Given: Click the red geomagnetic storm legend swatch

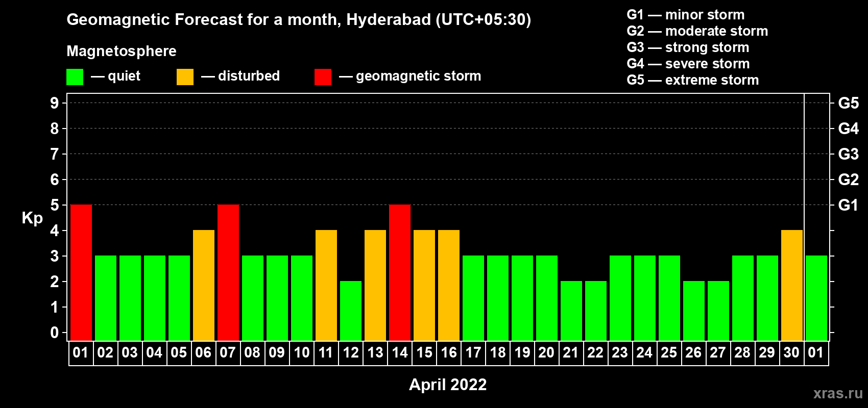Looking at the screenshot, I should tap(323, 77).
